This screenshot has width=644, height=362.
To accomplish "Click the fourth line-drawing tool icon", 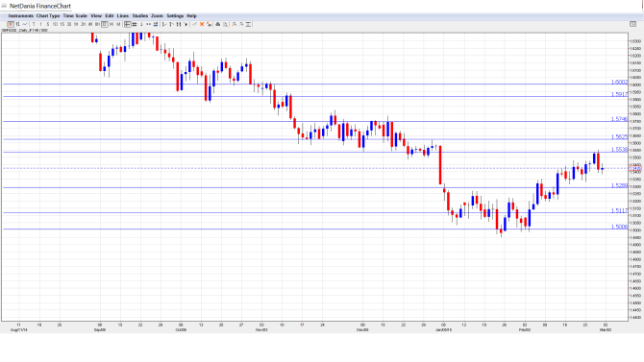I will click(x=186, y=24).
